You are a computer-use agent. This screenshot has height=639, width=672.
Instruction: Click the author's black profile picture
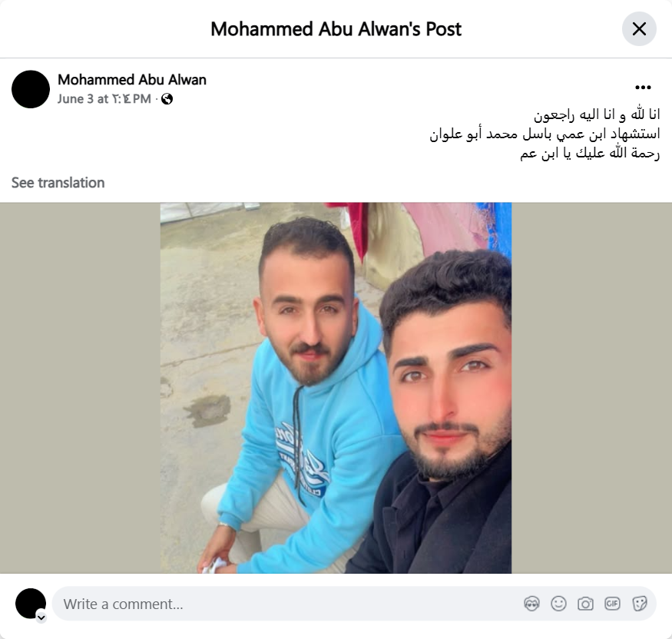click(31, 89)
